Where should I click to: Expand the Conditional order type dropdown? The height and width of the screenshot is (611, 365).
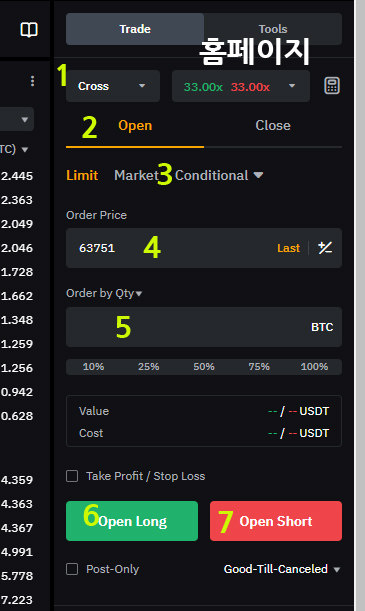[219, 175]
